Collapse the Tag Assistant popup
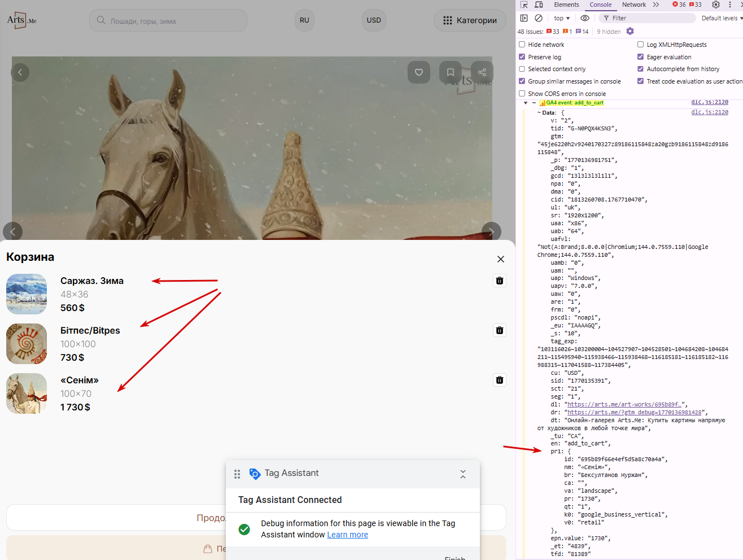This screenshot has height=560, width=743. coord(463,474)
